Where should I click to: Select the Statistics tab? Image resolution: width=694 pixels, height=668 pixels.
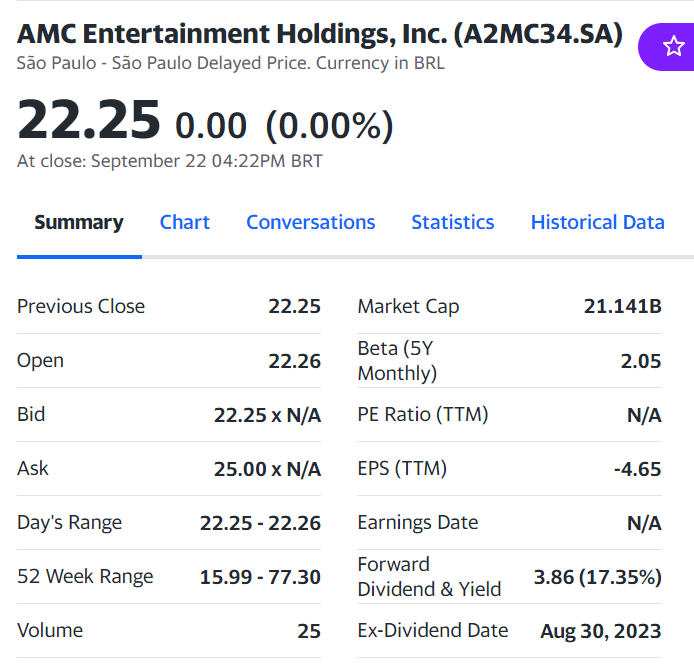[453, 222]
